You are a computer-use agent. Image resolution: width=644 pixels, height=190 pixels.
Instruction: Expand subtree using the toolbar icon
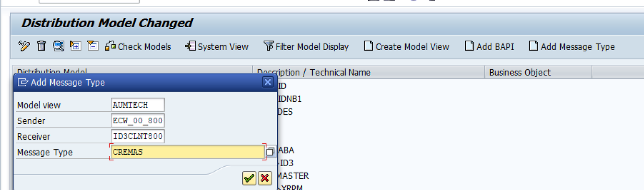point(75,46)
